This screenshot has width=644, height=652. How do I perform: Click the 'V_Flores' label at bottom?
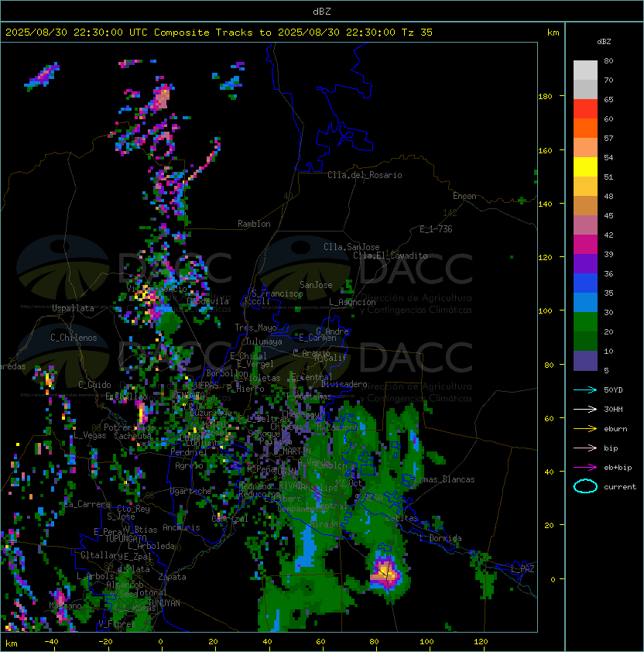tap(117, 624)
